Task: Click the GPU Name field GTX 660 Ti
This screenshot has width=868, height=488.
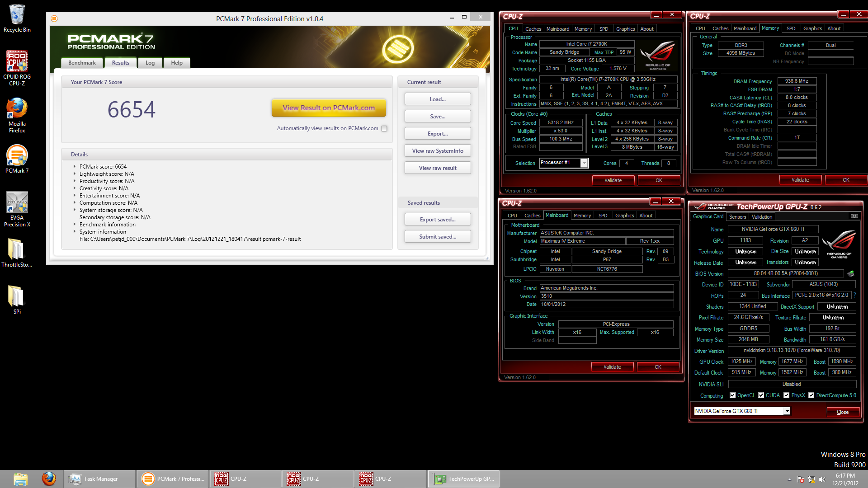Action: 773,229
